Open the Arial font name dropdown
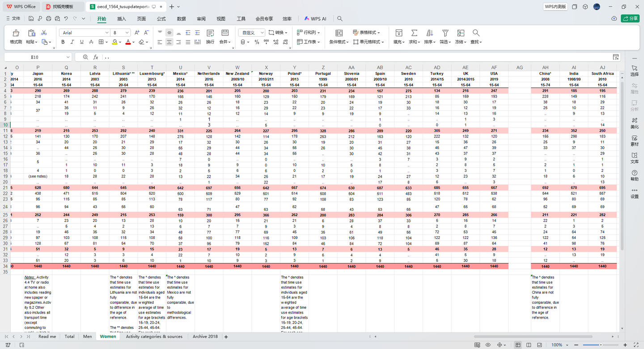 coord(107,33)
